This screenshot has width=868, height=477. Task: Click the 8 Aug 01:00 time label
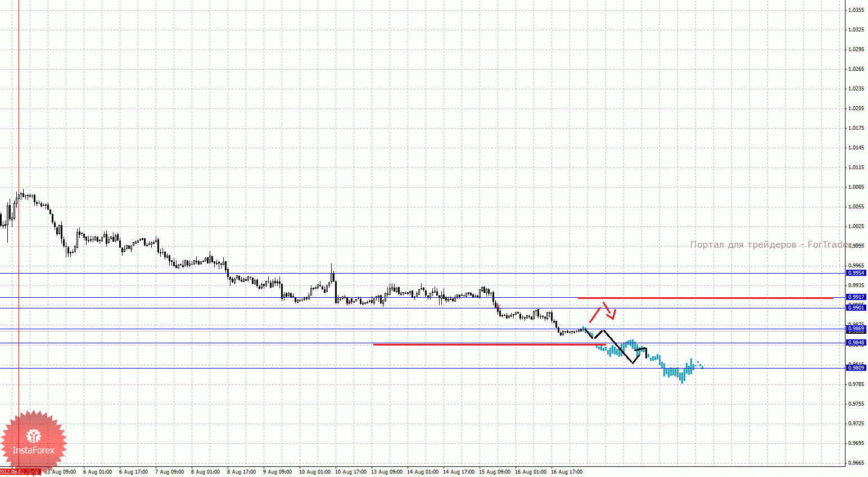[x=205, y=472]
